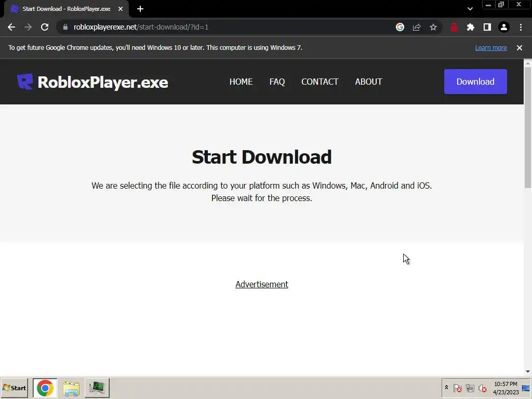Click the forward navigation arrow
Screen dimensions: 532x399
(28, 27)
